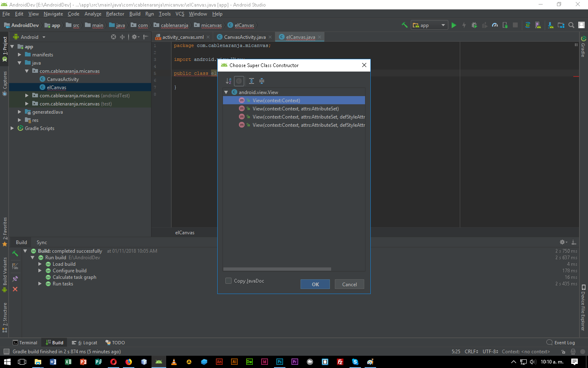Open the Build Variants side tab
The height and width of the screenshot is (368, 588).
(5, 274)
